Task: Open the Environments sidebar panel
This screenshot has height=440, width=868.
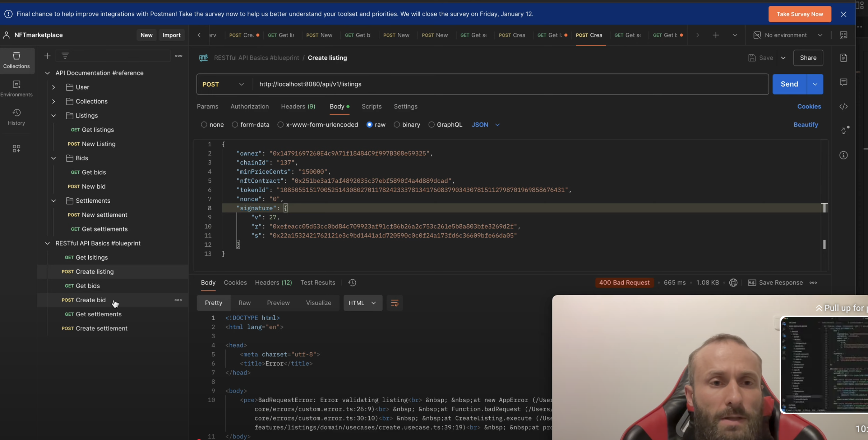Action: (16, 88)
